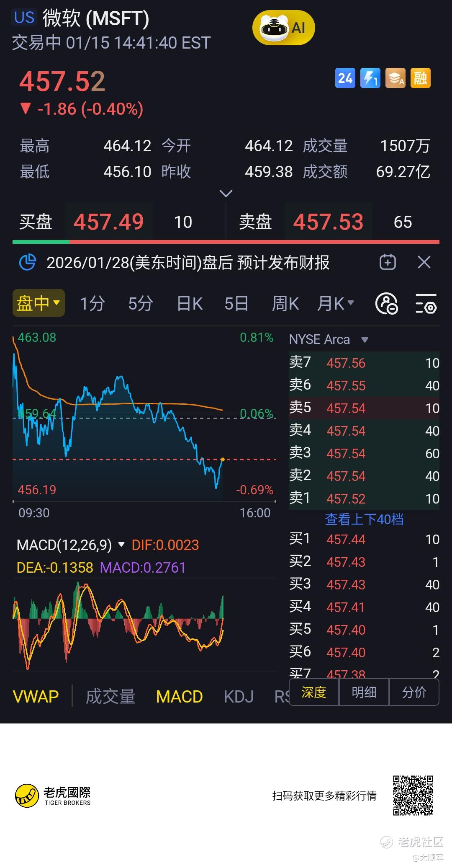Tap the yellow 融 margin badge
This screenshot has width=452, height=868.
[x=420, y=78]
